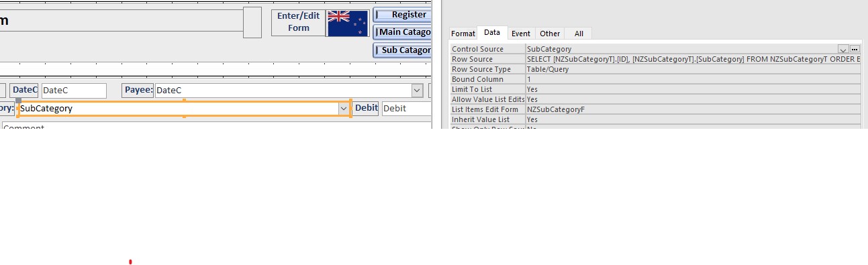Select the empty box beside the form title
The image size is (868, 265).
tap(252, 22)
